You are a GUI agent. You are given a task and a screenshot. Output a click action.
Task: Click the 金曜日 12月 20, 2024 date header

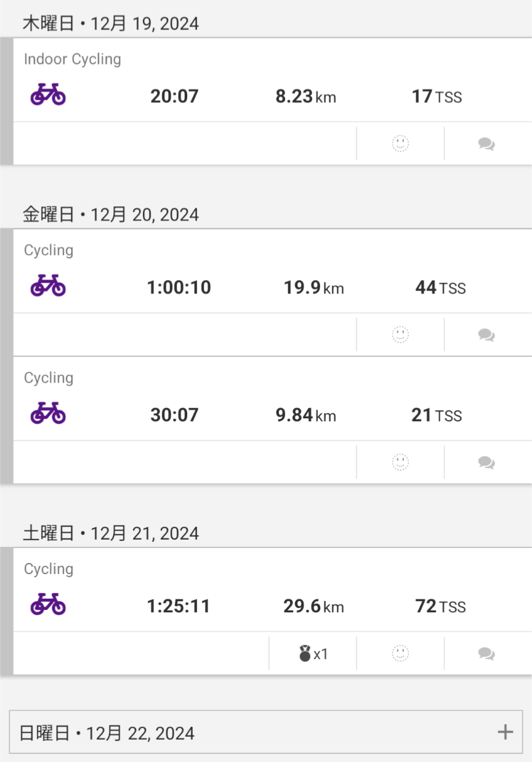point(111,214)
